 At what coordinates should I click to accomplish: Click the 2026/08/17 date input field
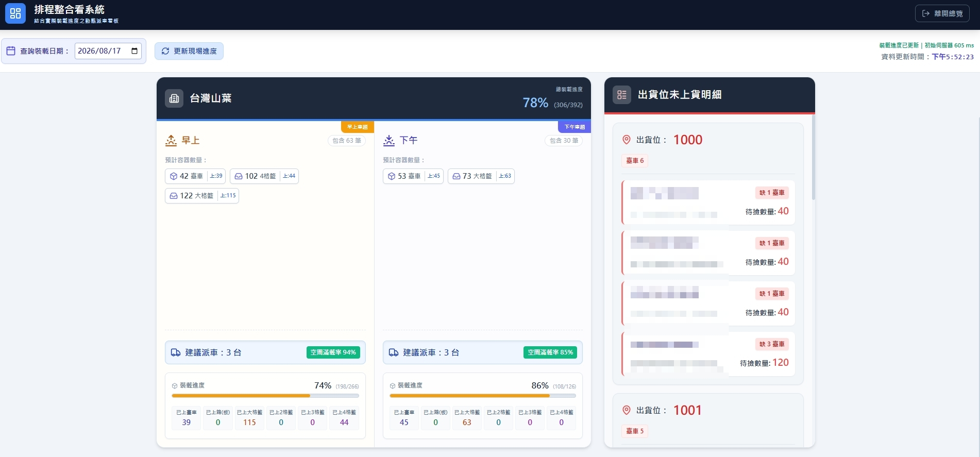[x=108, y=51]
